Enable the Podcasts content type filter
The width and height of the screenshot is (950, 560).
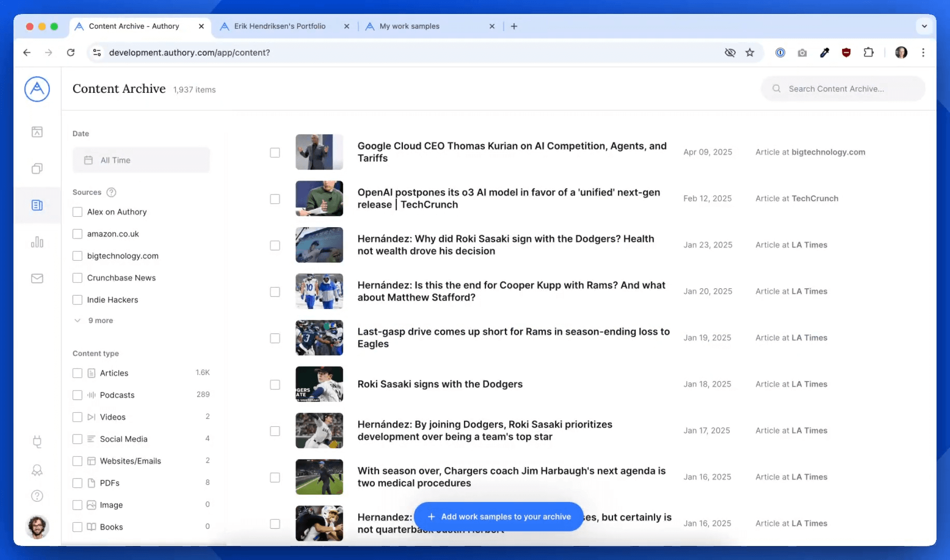pyautogui.click(x=77, y=395)
